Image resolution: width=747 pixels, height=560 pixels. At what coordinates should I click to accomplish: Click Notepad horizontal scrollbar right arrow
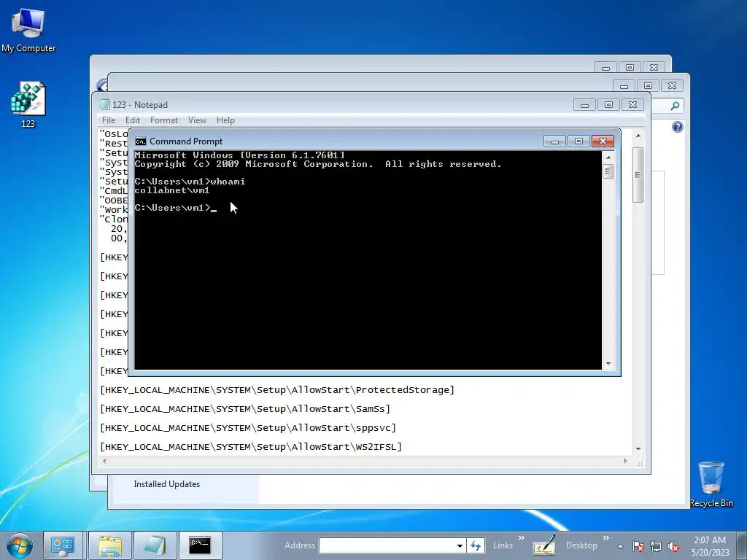tap(625, 461)
